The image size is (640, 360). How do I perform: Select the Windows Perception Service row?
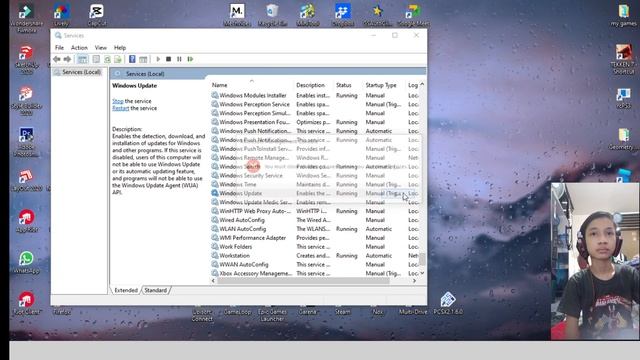pos(315,104)
